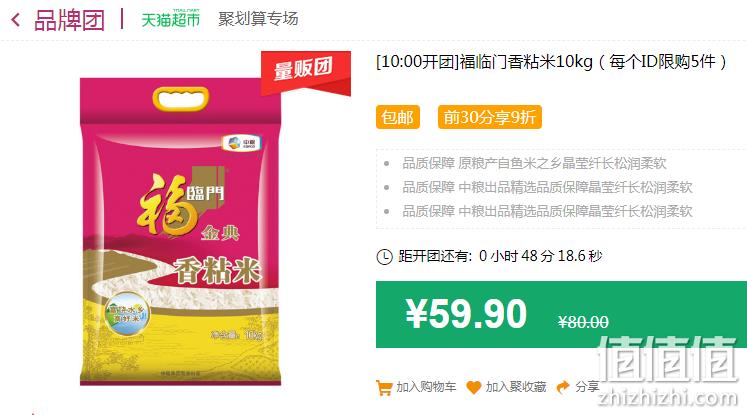This screenshot has width=747, height=415.
Task: Select the 前30分享9折 promotion tag
Action: click(x=490, y=117)
